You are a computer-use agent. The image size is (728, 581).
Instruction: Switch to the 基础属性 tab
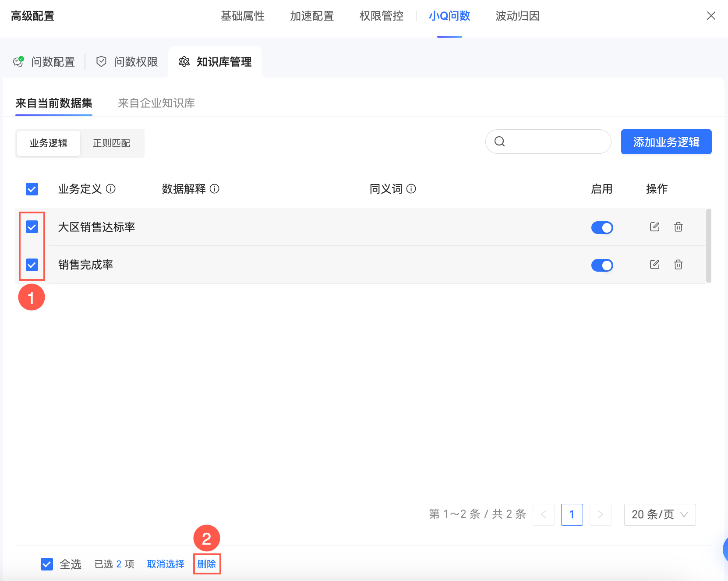click(243, 16)
